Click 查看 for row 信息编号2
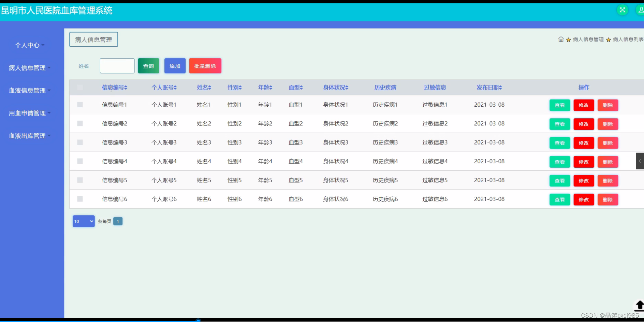Image resolution: width=644 pixels, height=322 pixels. point(559,124)
